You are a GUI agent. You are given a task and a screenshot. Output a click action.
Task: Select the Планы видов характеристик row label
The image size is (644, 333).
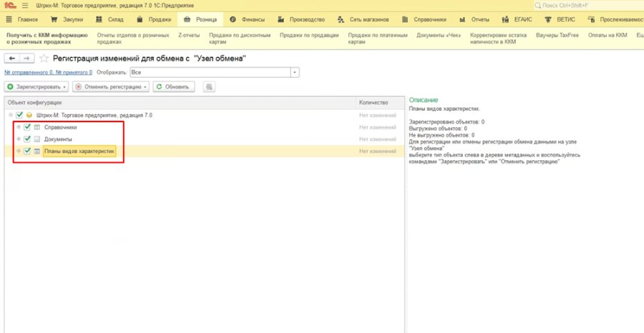tap(79, 151)
